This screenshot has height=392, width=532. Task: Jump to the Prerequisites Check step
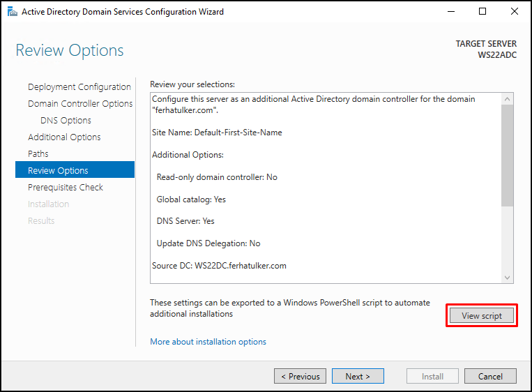coord(65,188)
